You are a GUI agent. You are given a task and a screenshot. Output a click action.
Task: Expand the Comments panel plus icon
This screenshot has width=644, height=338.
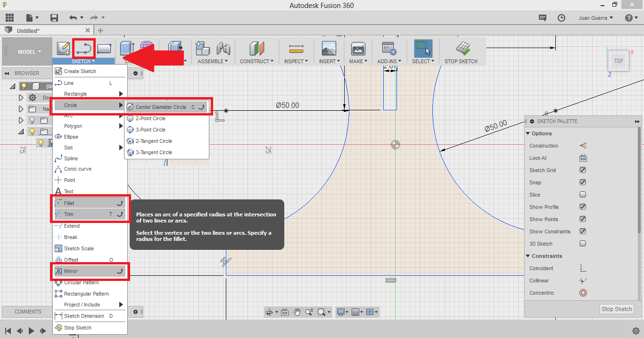pos(136,312)
